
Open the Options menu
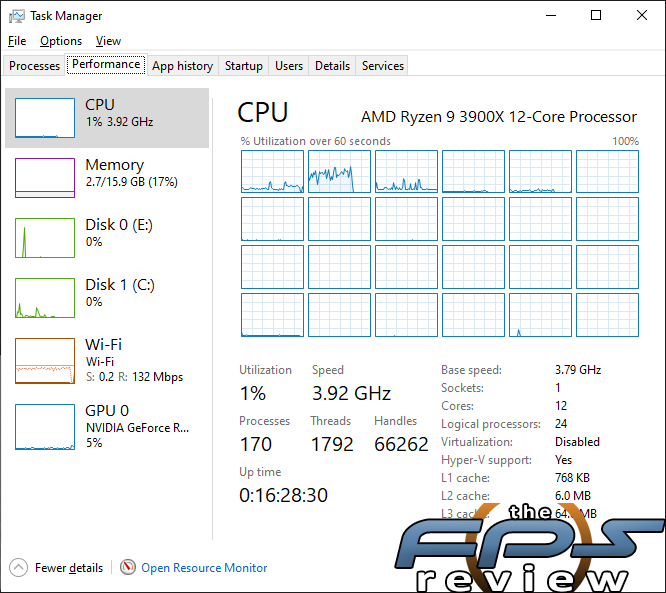61,41
